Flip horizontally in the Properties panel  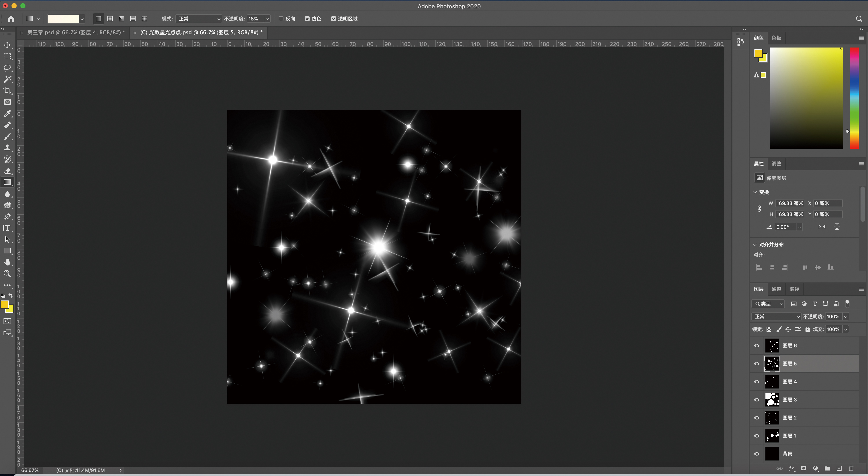click(x=822, y=227)
